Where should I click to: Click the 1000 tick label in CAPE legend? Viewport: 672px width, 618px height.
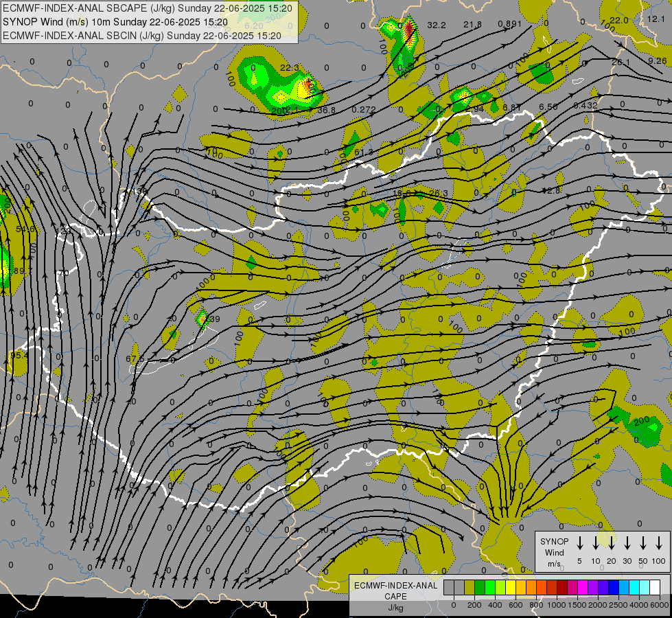click(557, 605)
